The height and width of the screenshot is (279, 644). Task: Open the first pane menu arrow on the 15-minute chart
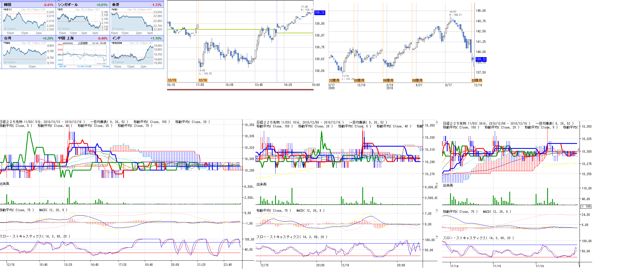tap(437, 122)
